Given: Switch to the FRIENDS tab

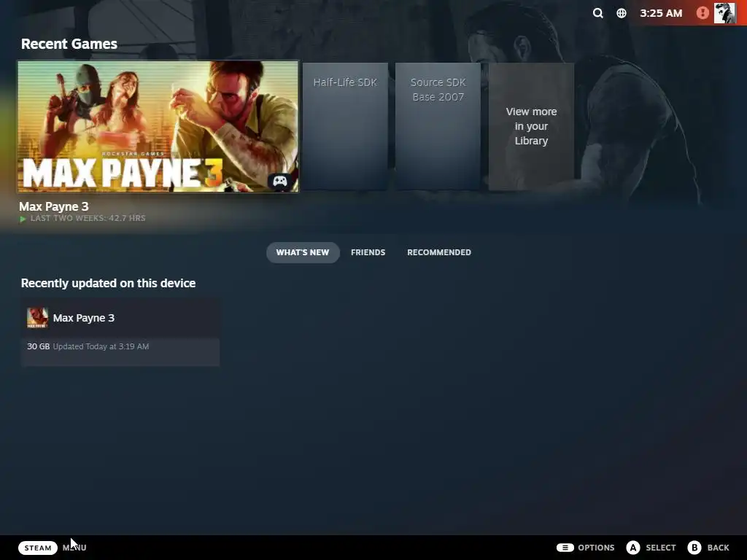Looking at the screenshot, I should 368,252.
